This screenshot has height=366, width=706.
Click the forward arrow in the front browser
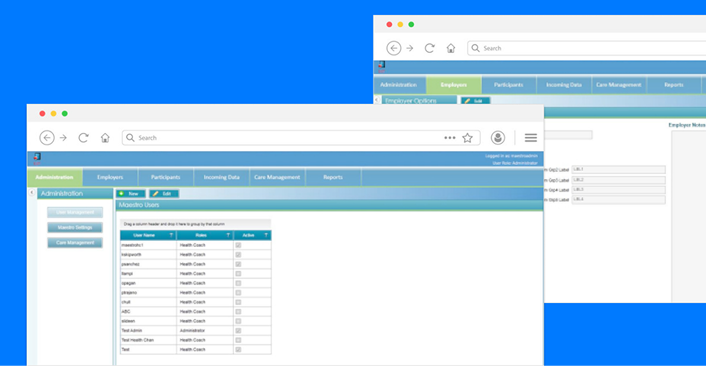pos(63,138)
